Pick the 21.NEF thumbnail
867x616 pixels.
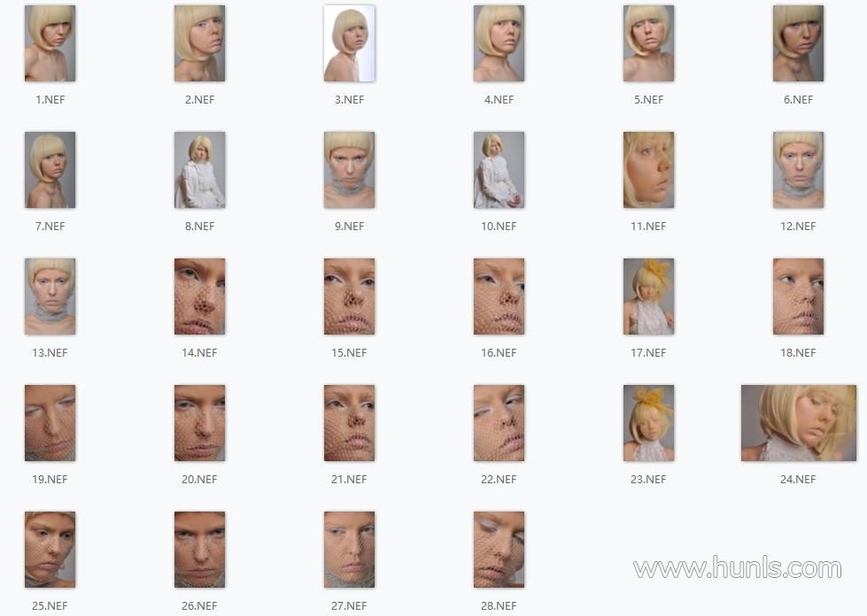(x=350, y=423)
